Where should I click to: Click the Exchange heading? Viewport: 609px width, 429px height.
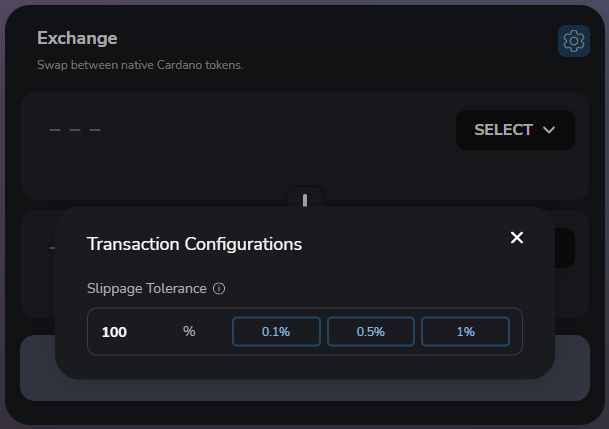77,38
